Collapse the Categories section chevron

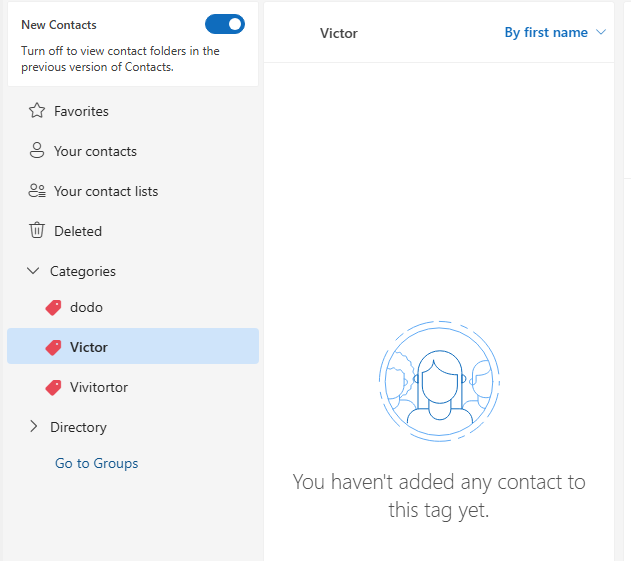tap(33, 271)
